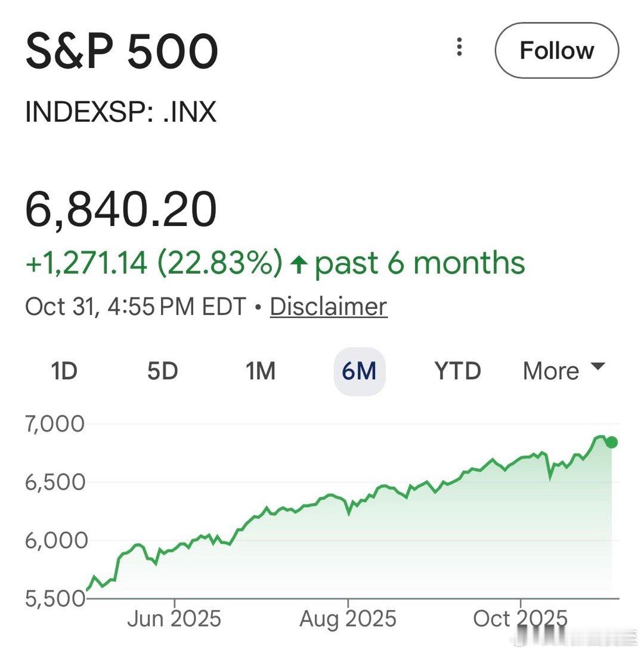
Task: Click the dropdown arrow beside More
Action: (x=597, y=366)
